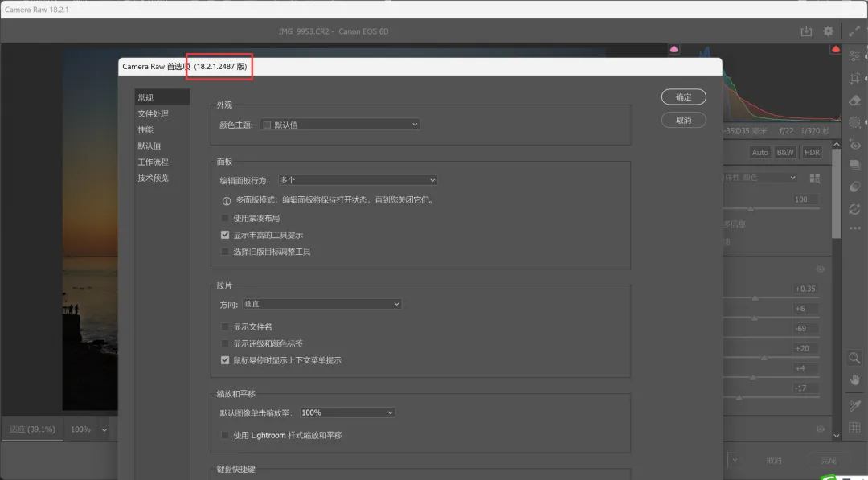Image resolution: width=868 pixels, height=480 pixels.
Task: Click the B&W button
Action: [x=785, y=152]
